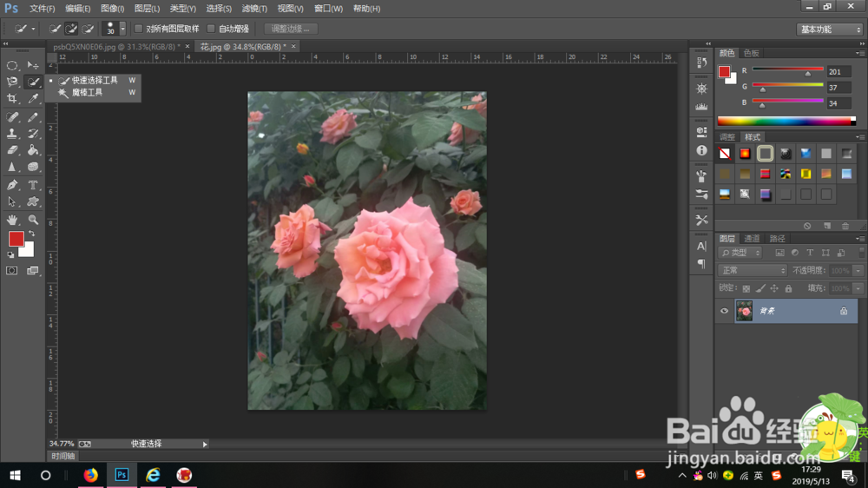
Task: Open 图像(I) menu
Action: (x=112, y=9)
